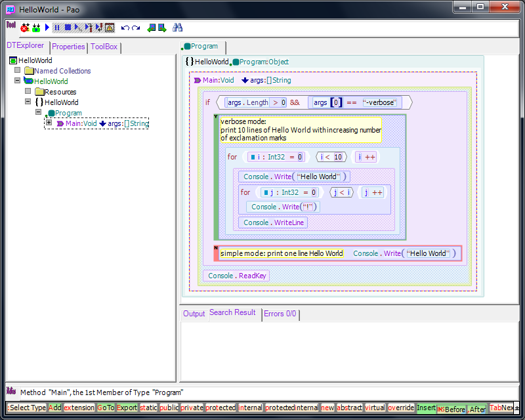
Task: Expand the Main:Void method tree node
Action: 49,123
